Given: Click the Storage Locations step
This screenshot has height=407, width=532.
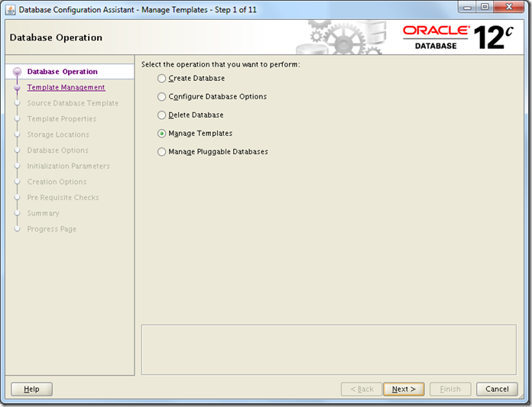Looking at the screenshot, I should click(x=58, y=134).
